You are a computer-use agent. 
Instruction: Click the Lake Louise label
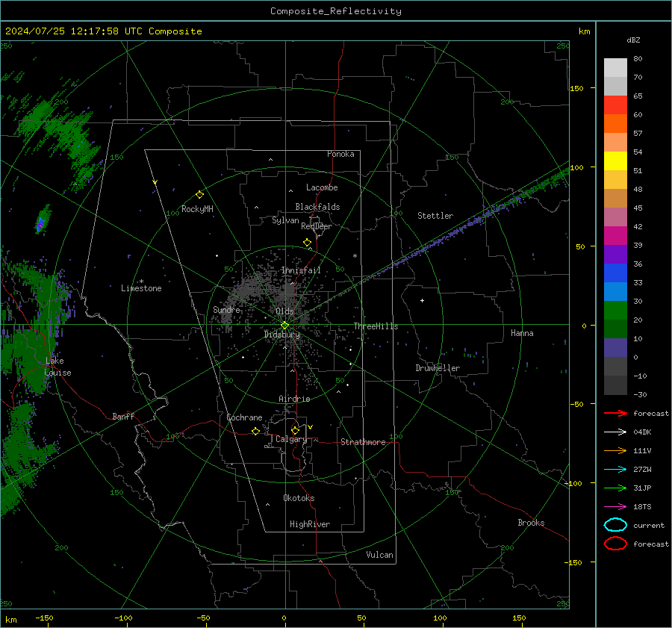(x=57, y=367)
